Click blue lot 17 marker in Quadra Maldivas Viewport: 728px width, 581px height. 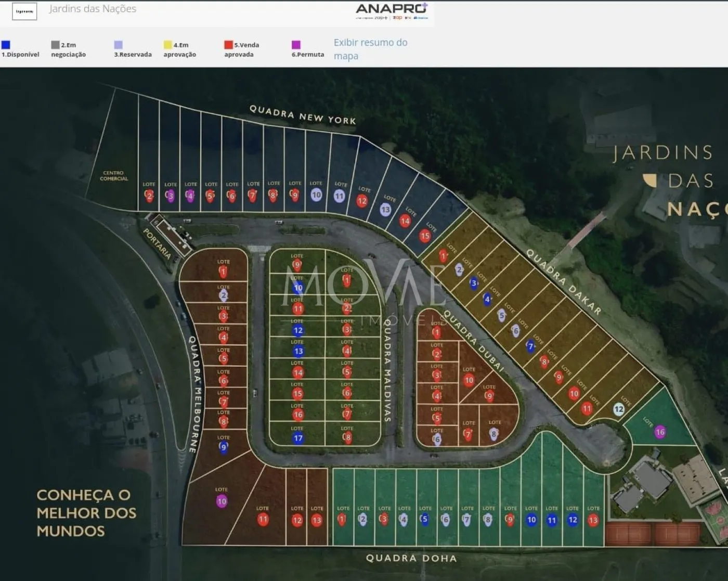[x=298, y=438]
